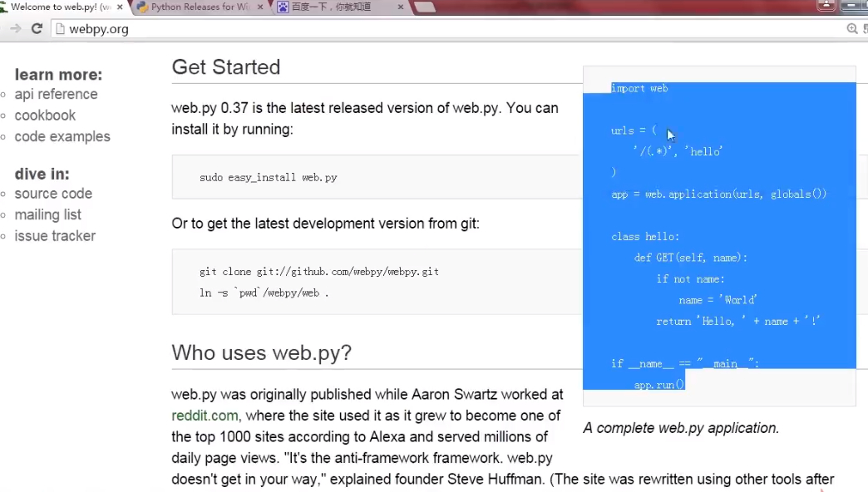This screenshot has width=868, height=492.
Task: Open the zoom magnifier icon in address bar
Action: click(x=852, y=28)
